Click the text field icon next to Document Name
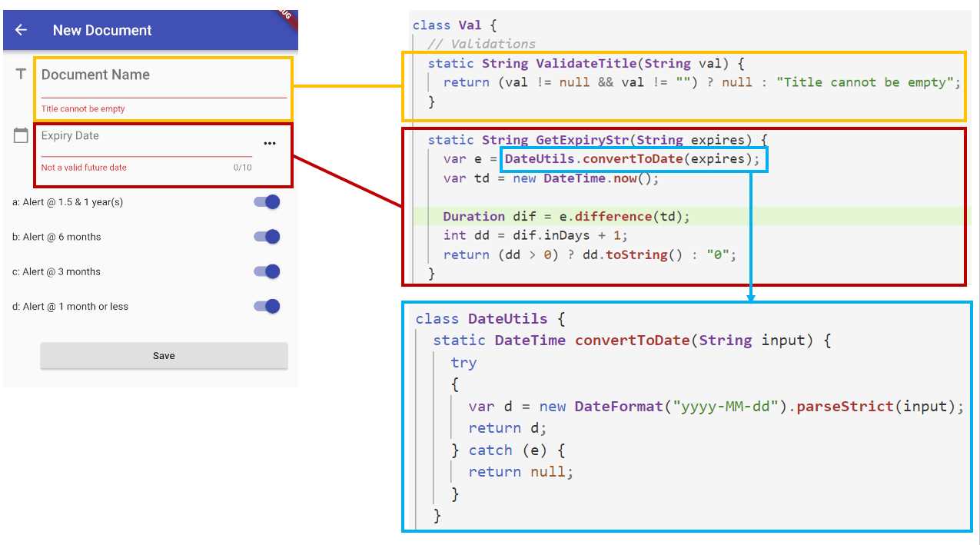The height and width of the screenshot is (545, 980). pyautogui.click(x=21, y=75)
